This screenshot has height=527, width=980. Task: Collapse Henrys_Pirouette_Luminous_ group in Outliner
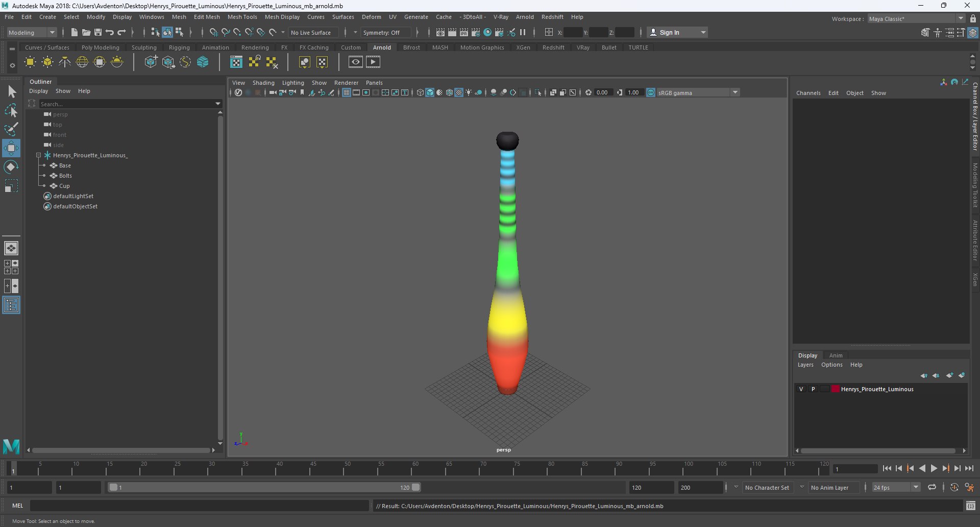[38, 155]
